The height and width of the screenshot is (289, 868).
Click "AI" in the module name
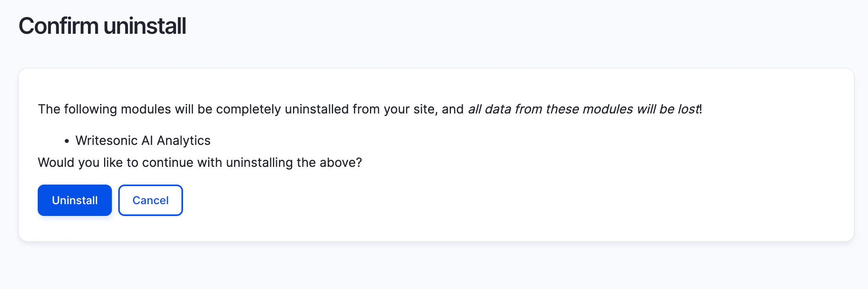click(x=147, y=141)
